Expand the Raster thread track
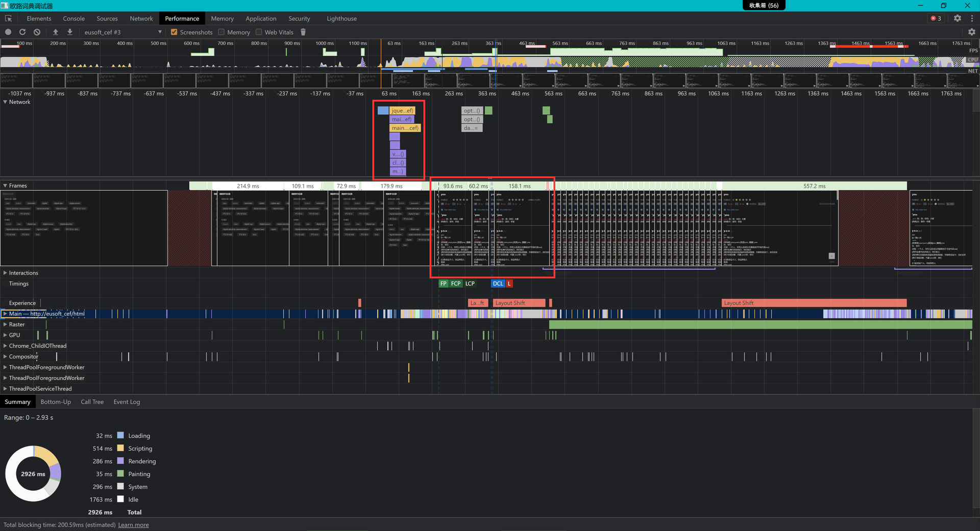This screenshot has height=531, width=980. pyautogui.click(x=5, y=324)
